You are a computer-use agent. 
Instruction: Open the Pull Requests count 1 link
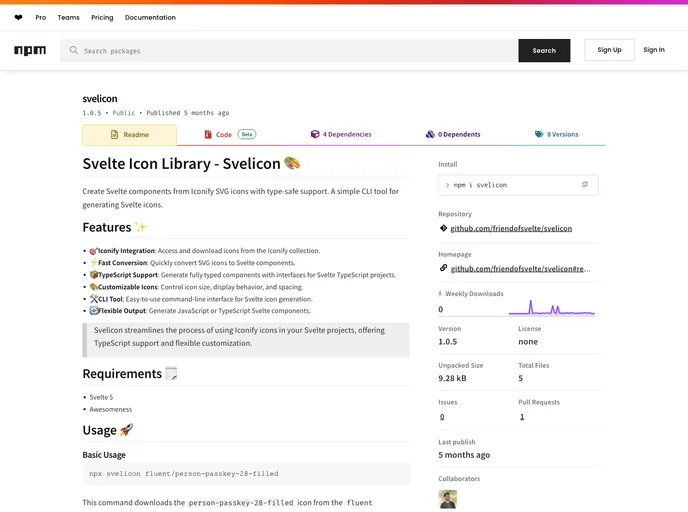[x=522, y=417]
